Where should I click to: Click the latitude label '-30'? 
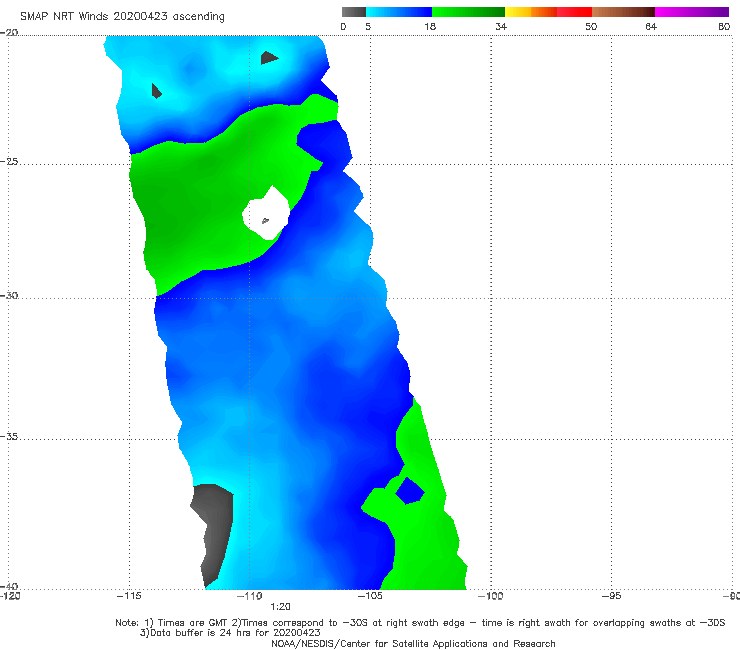pos(9,295)
